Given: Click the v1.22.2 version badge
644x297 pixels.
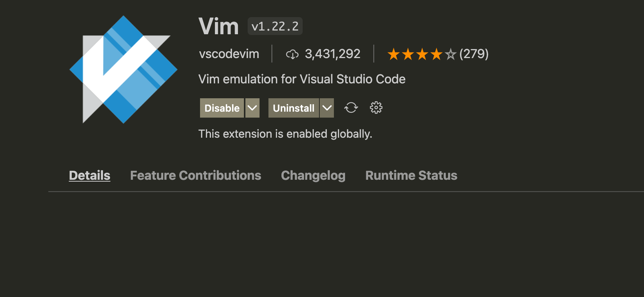Looking at the screenshot, I should click(x=275, y=26).
